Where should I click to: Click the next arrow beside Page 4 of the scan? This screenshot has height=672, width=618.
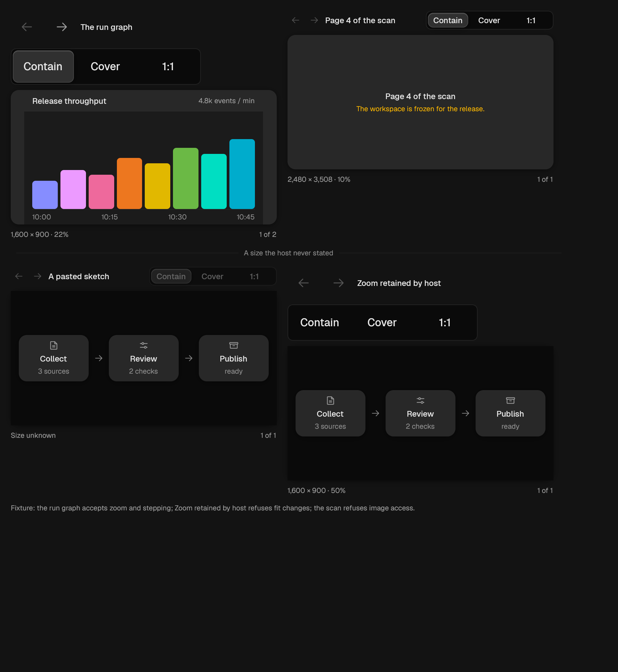(314, 20)
